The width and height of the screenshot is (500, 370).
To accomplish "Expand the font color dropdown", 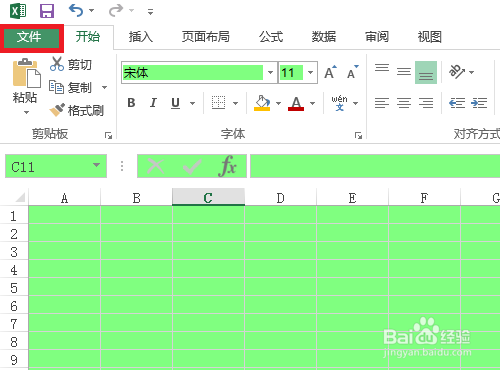I will tap(312, 103).
